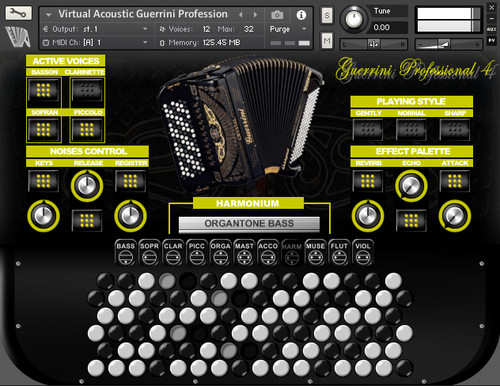The width and height of the screenshot is (500, 386).
Task: Click the Kontakt accordion logo icon
Action: pos(18,36)
